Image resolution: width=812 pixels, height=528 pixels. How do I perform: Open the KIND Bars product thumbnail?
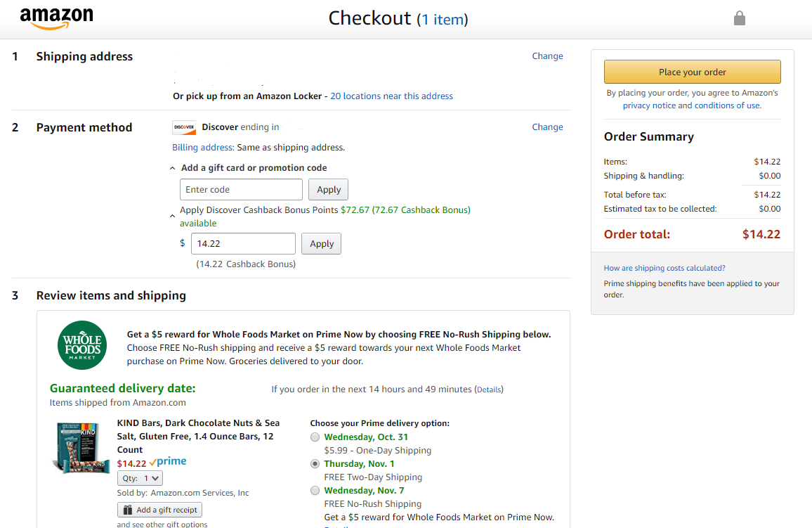81,446
